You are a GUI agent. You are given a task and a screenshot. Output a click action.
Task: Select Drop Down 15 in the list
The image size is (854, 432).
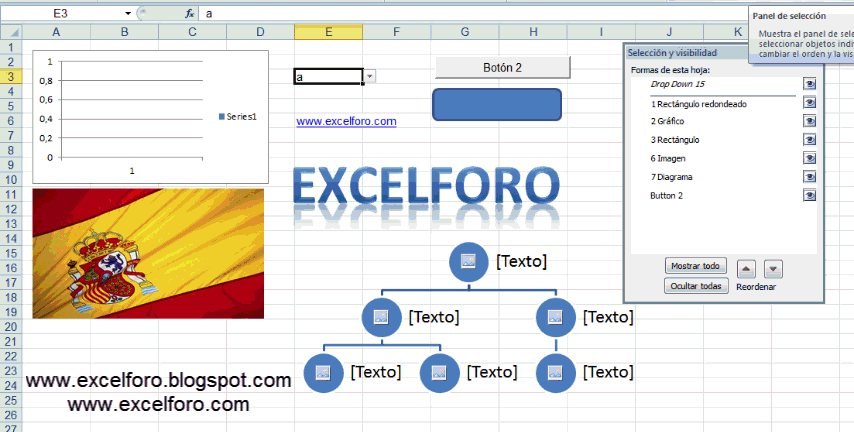pos(678,84)
